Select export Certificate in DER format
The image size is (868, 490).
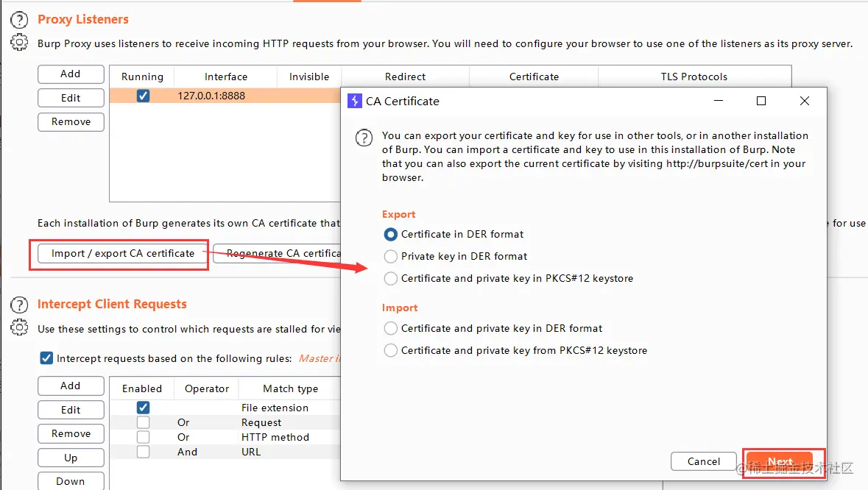[x=391, y=235]
